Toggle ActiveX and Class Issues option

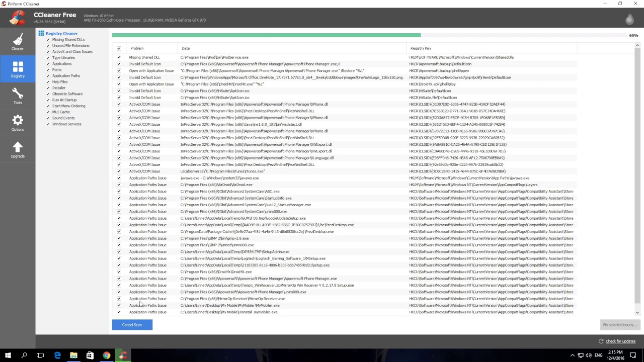[x=48, y=52]
